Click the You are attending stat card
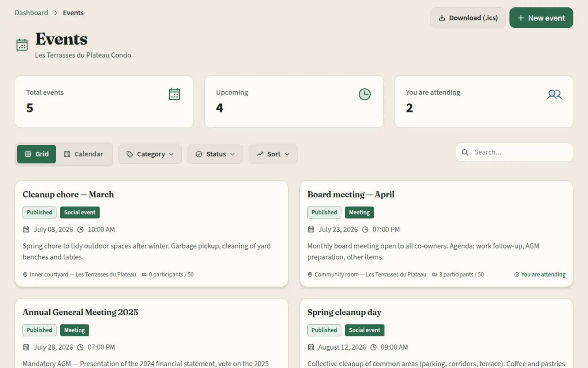 484,102
